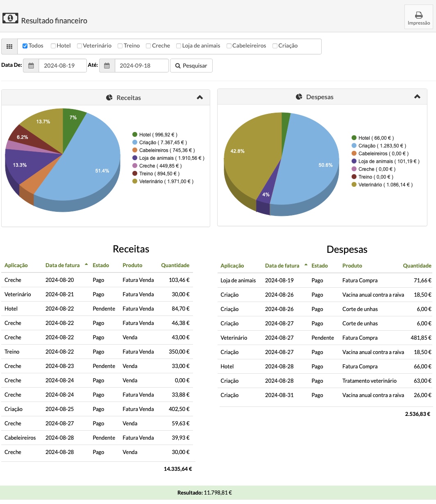Click the start date field 2024-08-19
This screenshot has height=504, width=436.
coord(63,66)
